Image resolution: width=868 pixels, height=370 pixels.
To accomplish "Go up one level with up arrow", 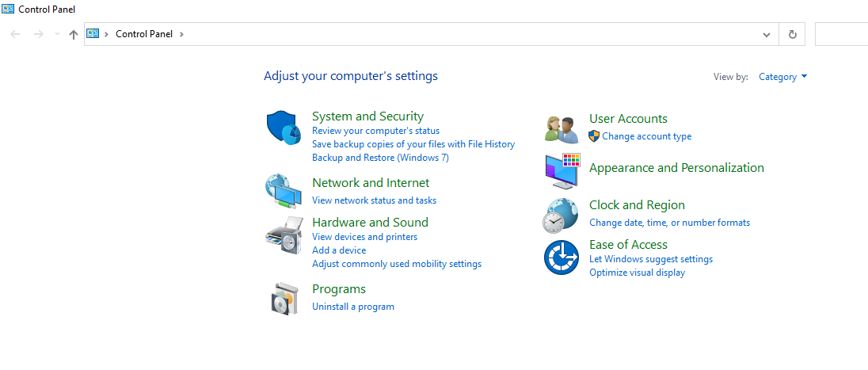I will pos(73,34).
